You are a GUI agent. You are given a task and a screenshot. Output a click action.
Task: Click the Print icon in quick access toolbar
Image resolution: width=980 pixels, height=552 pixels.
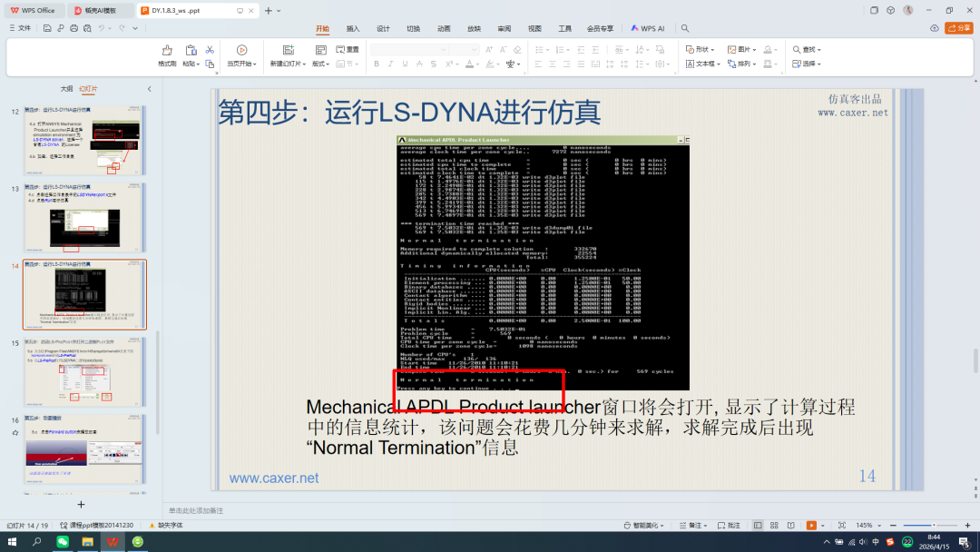pyautogui.click(x=73, y=28)
